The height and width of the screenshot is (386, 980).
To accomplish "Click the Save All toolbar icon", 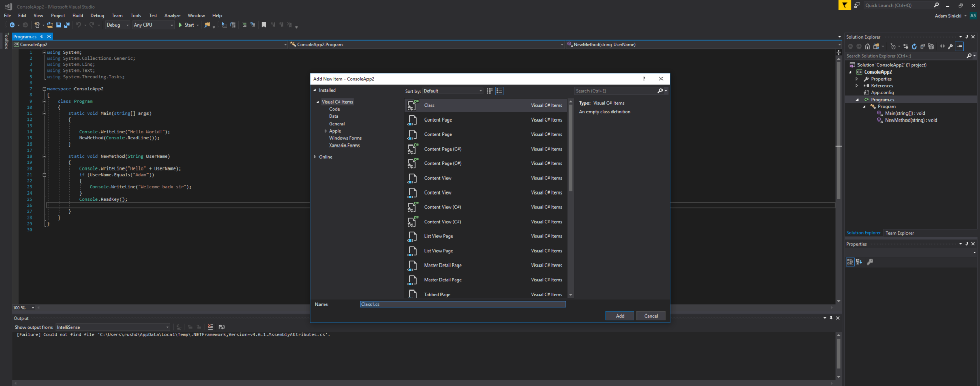I will coord(67,25).
